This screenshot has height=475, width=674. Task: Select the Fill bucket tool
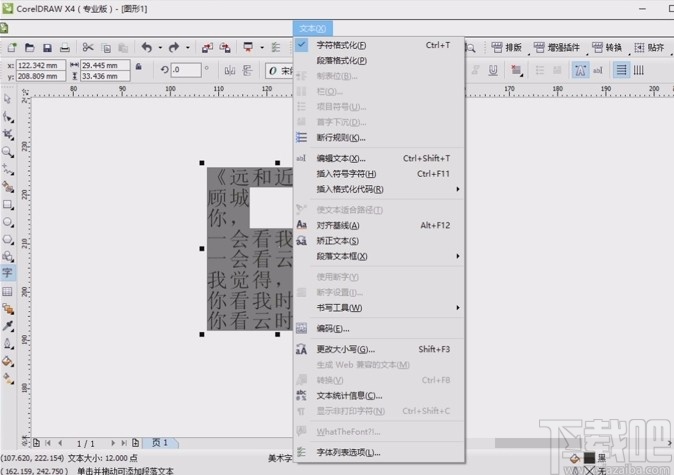(x=8, y=361)
